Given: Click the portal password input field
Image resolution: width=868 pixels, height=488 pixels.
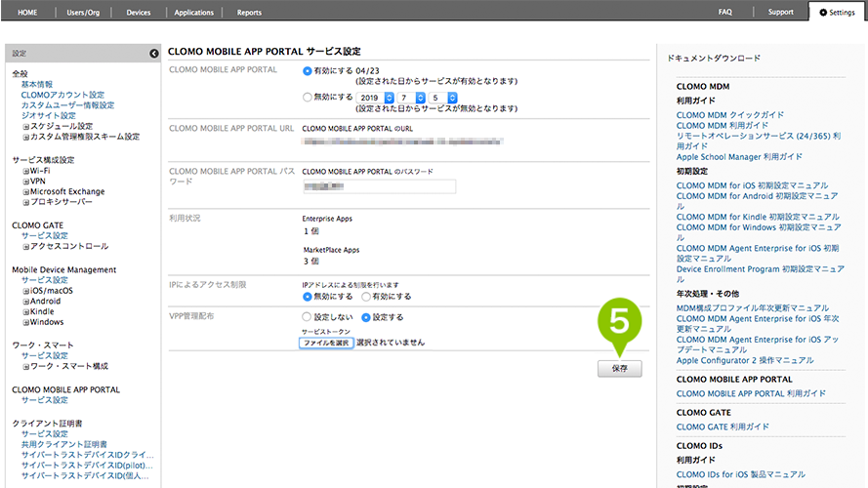Looking at the screenshot, I should (379, 186).
